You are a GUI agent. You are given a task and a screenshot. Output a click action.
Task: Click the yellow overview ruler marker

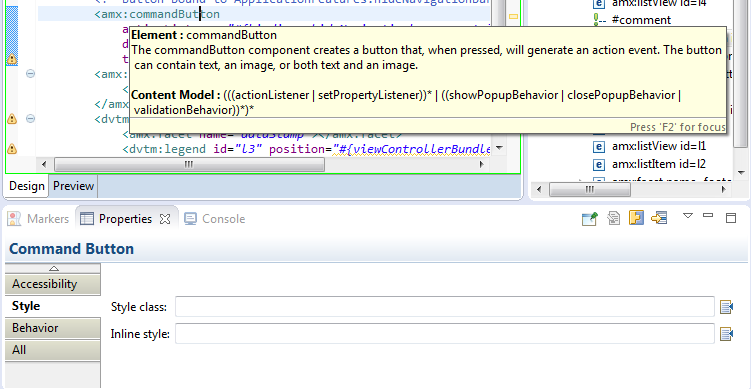point(513,17)
